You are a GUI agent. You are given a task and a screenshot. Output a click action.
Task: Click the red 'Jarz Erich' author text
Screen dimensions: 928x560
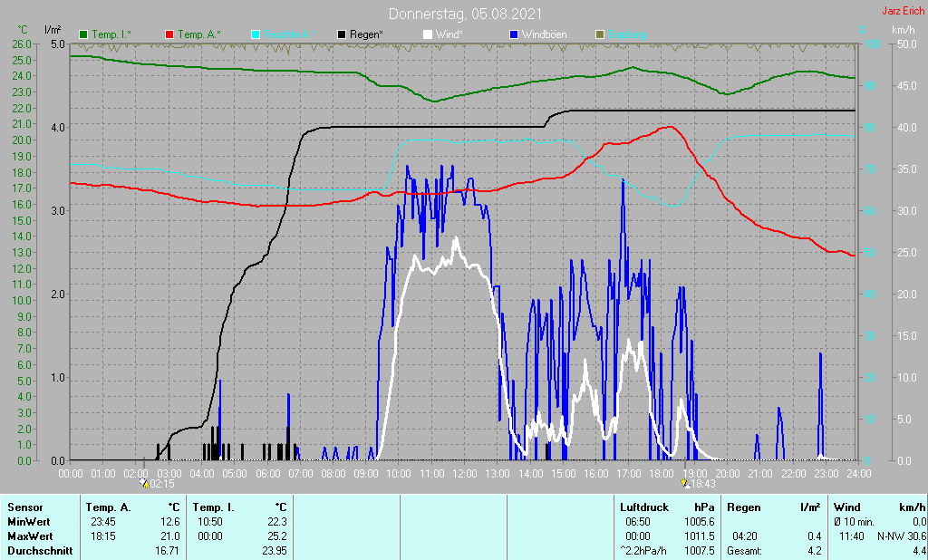(x=903, y=12)
